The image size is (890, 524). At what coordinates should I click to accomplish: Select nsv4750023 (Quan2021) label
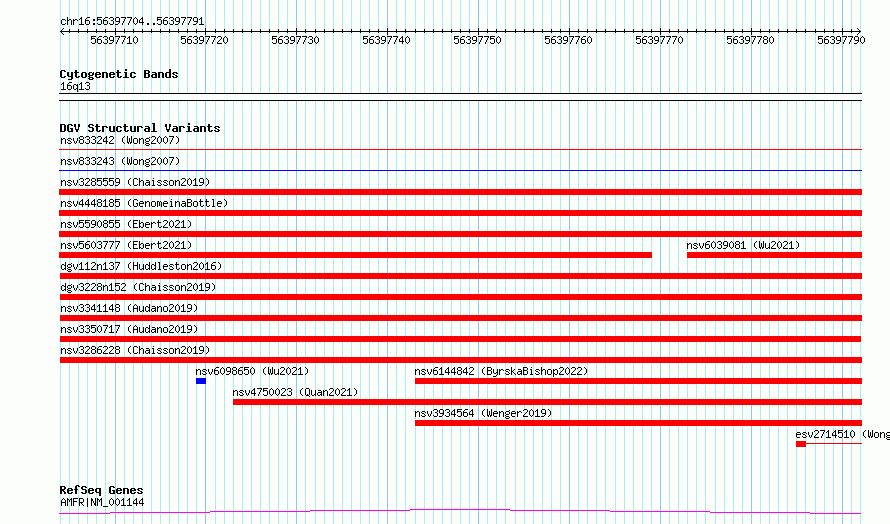coord(295,392)
